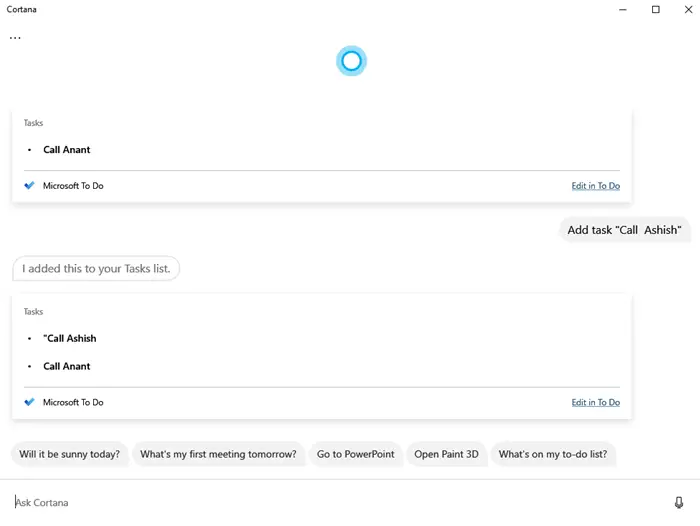This screenshot has height=526, width=700.
Task: Open the three-dot more options menu
Action: pos(15,38)
